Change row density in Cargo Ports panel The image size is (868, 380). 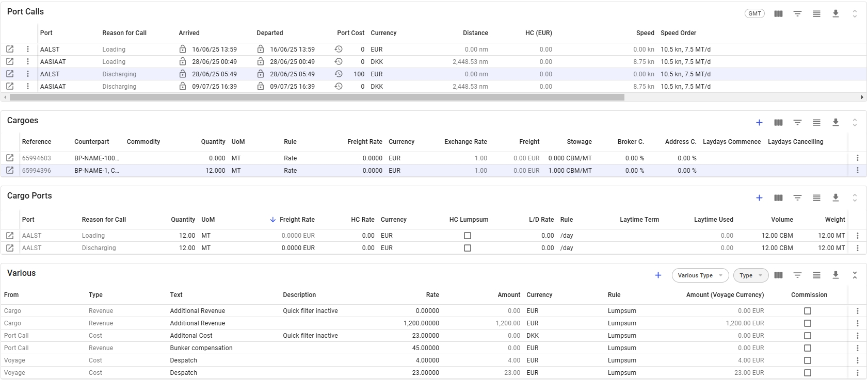click(816, 198)
